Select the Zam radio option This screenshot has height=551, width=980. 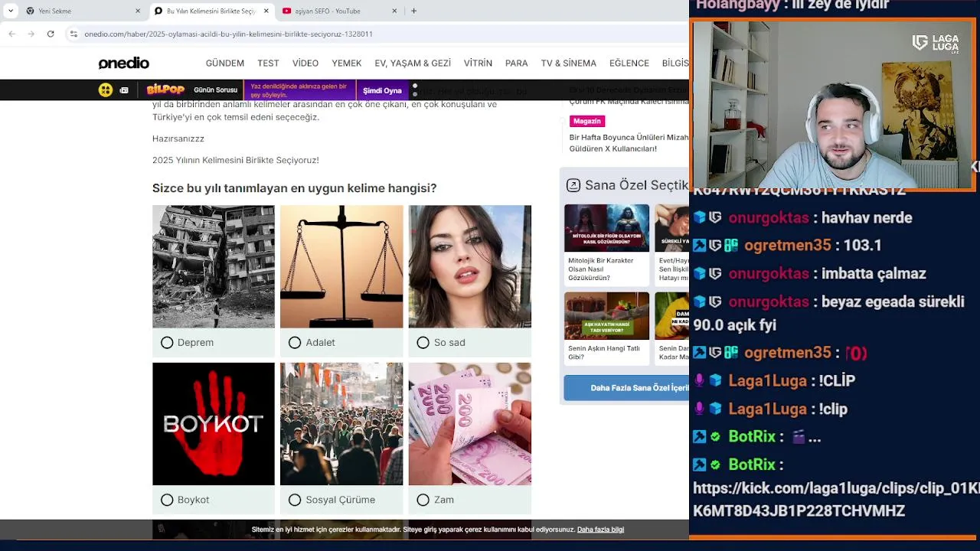click(x=423, y=500)
